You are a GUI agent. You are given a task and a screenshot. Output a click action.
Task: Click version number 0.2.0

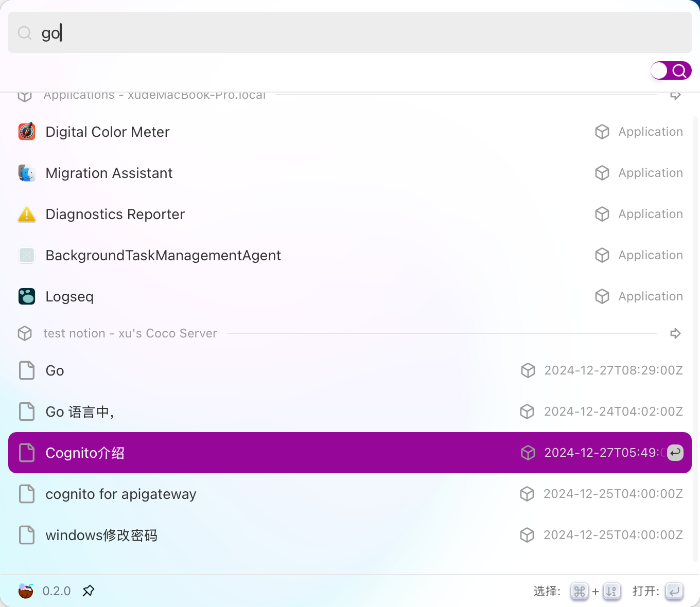pyautogui.click(x=57, y=591)
